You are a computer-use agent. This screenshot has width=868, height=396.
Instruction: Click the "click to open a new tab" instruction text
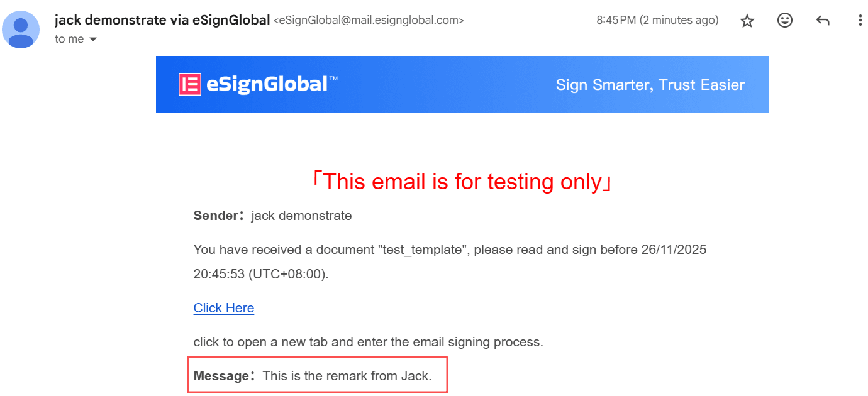coord(368,342)
